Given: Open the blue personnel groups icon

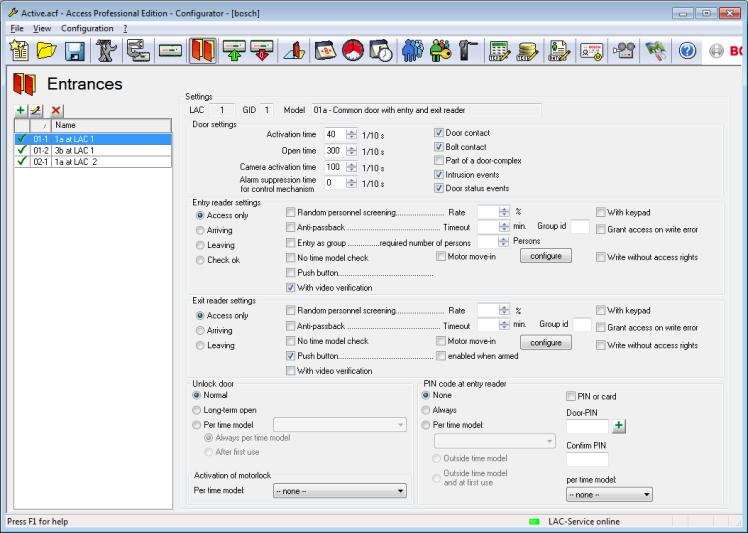Looking at the screenshot, I should (x=413, y=51).
